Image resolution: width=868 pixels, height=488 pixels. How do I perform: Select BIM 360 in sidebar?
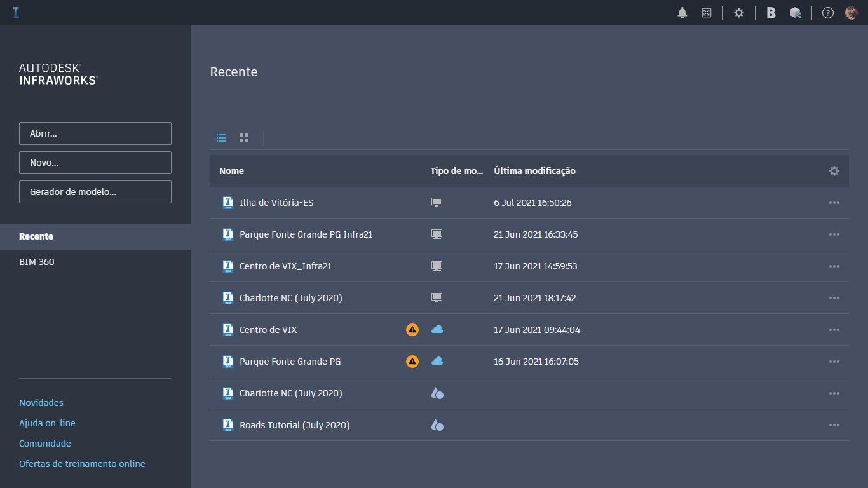tap(37, 262)
